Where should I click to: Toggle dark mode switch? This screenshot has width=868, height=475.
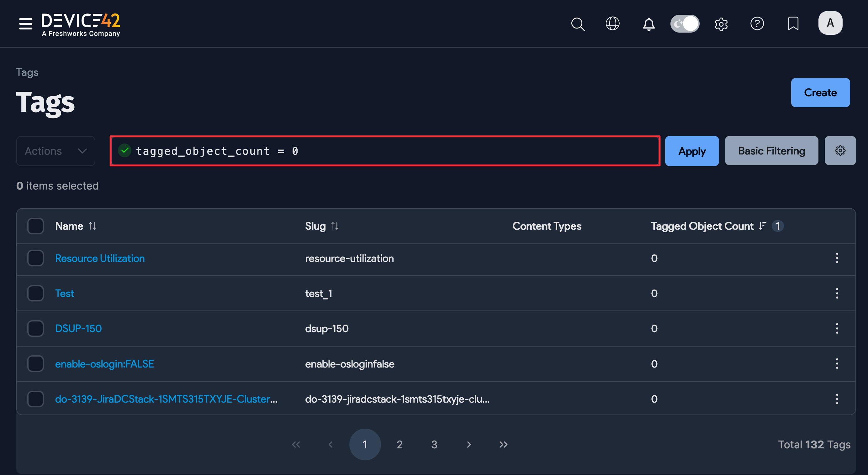pos(685,23)
